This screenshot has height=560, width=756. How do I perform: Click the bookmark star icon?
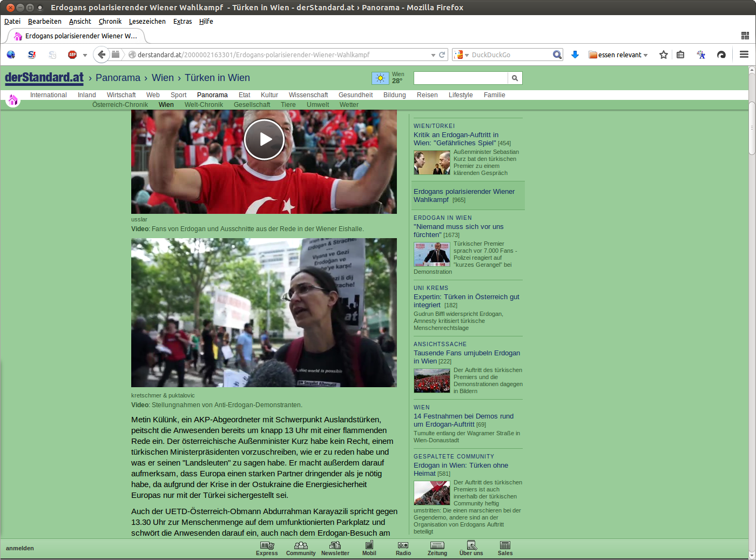664,55
